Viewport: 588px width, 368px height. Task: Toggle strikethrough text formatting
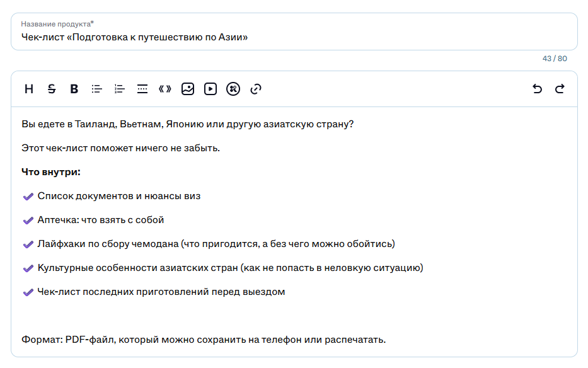tap(52, 89)
